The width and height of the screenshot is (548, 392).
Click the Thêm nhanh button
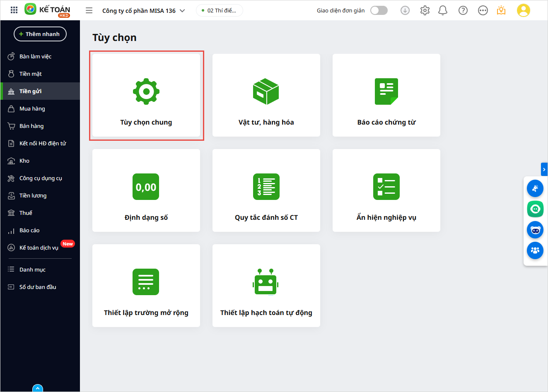(x=40, y=34)
